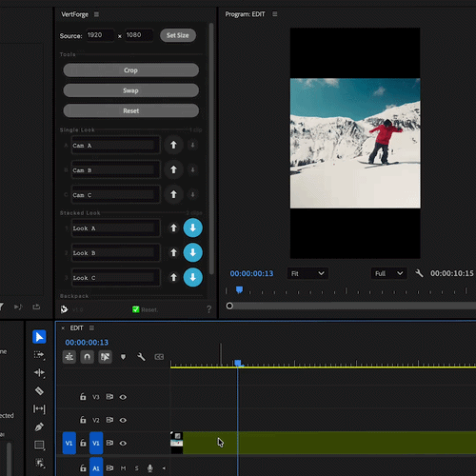This screenshot has height=476, width=476.
Task: Open VertForge panel menu
Action: coord(96,14)
